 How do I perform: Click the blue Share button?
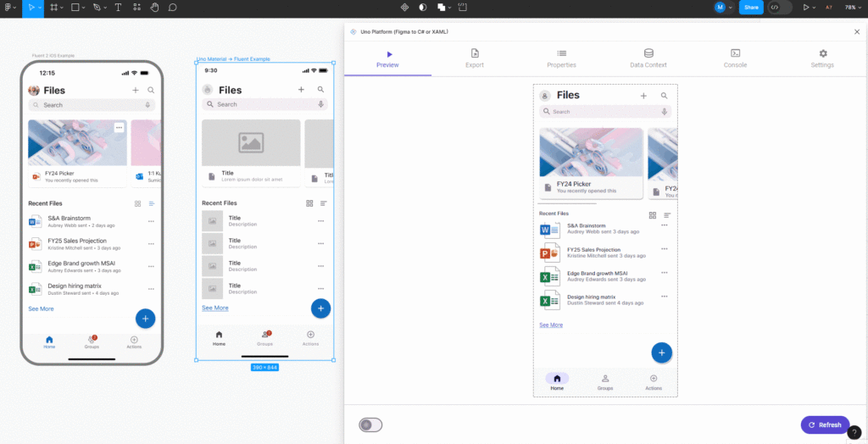tap(751, 7)
